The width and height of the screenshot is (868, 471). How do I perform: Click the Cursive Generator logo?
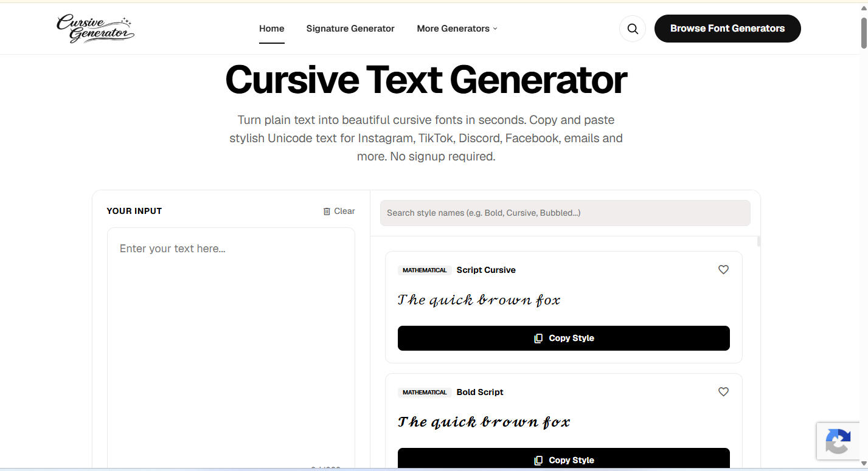[95, 29]
